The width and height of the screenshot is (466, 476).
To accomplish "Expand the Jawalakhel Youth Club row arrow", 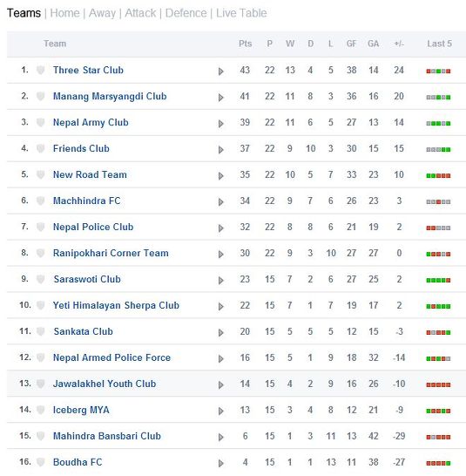I will coord(221,385).
